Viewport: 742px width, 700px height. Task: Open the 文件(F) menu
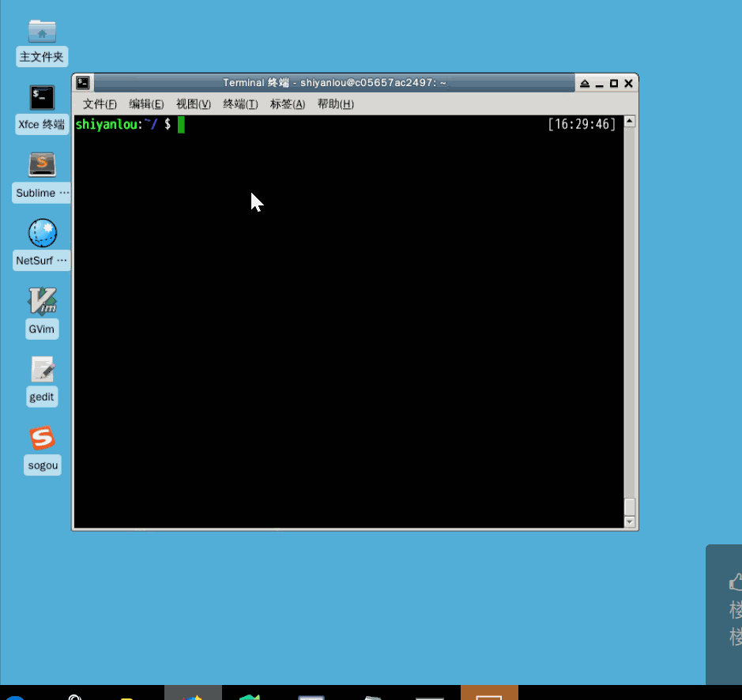pos(100,104)
